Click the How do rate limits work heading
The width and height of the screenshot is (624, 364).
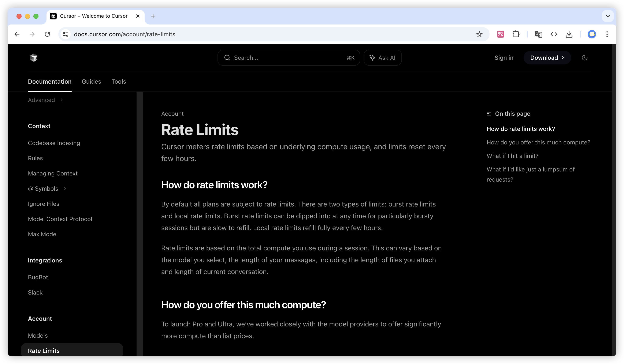pos(214,185)
